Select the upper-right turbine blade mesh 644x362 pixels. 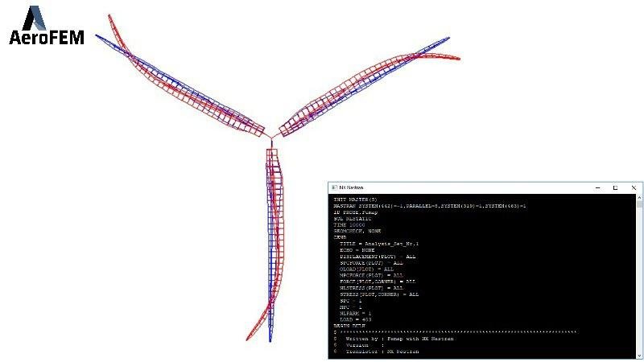click(x=354, y=87)
